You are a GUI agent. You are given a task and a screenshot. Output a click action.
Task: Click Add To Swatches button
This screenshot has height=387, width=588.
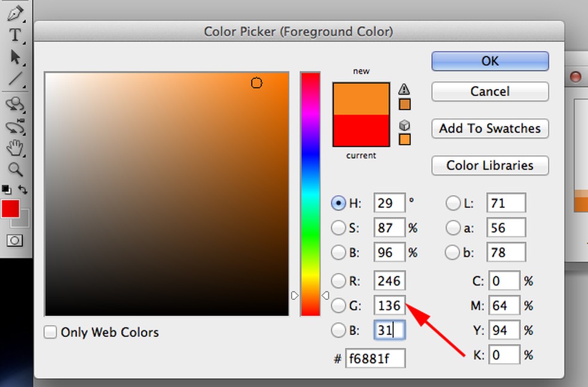click(489, 128)
